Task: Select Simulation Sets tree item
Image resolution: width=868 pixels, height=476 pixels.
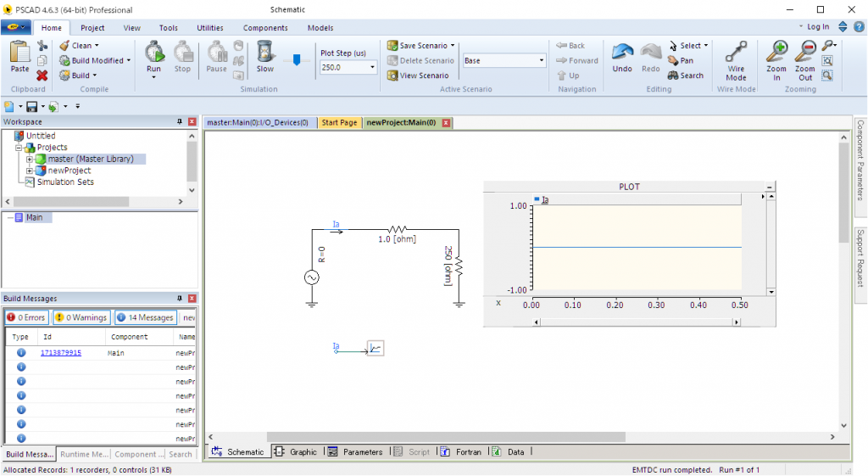Action: pos(65,182)
